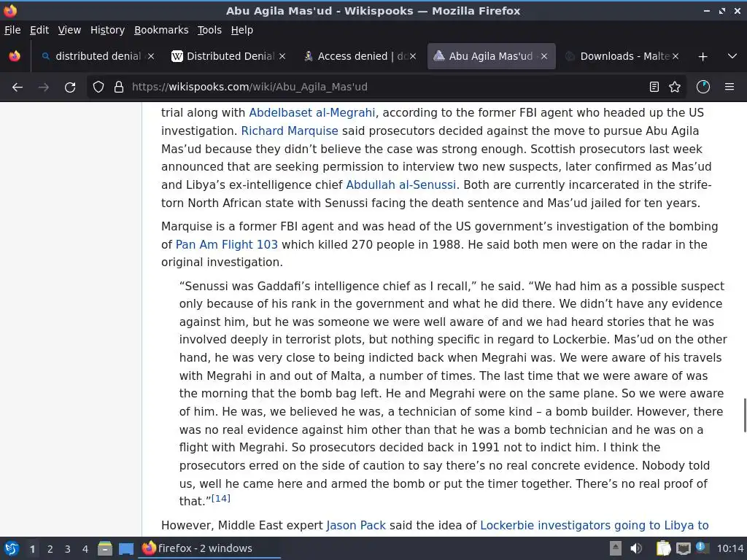
Task: Open the Tools menu
Action: 209,30
